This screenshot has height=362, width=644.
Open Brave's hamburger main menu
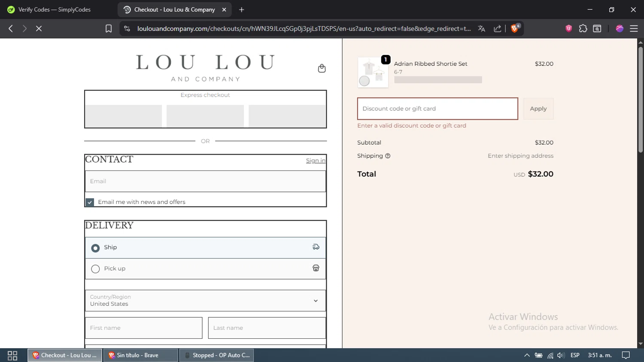point(634,28)
